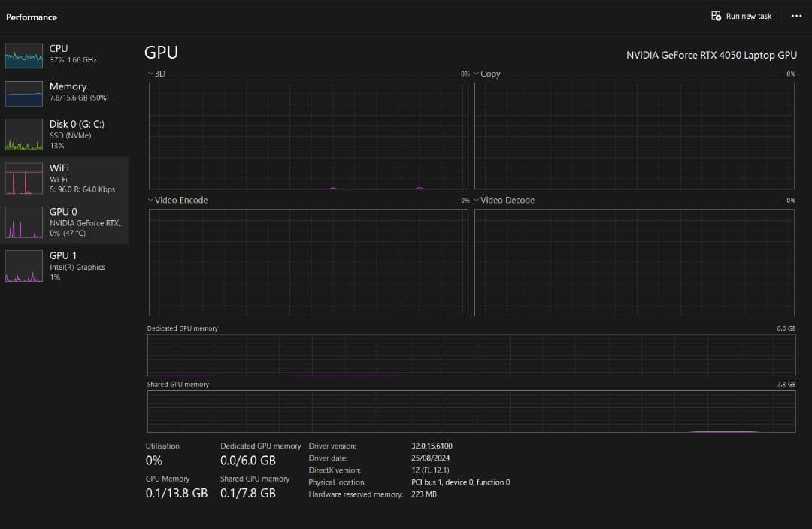Click the Dedicated GPU memory graph
The height and width of the screenshot is (529, 812).
(470, 353)
